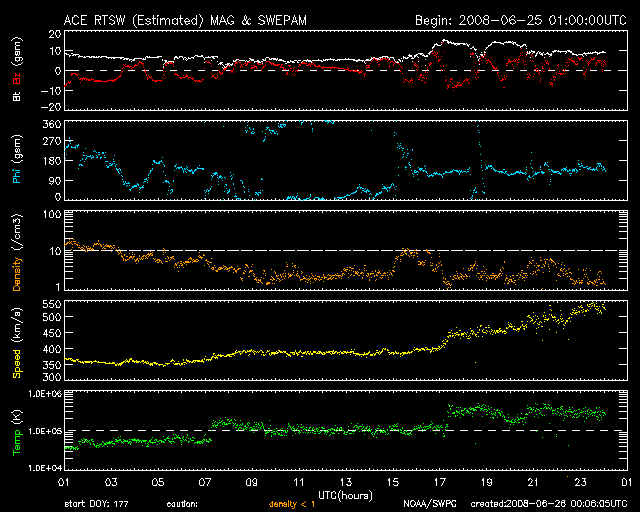Viewport: 640px width, 512px height.
Task: Click the "03" hour label on the time axis
Action: coord(111,483)
